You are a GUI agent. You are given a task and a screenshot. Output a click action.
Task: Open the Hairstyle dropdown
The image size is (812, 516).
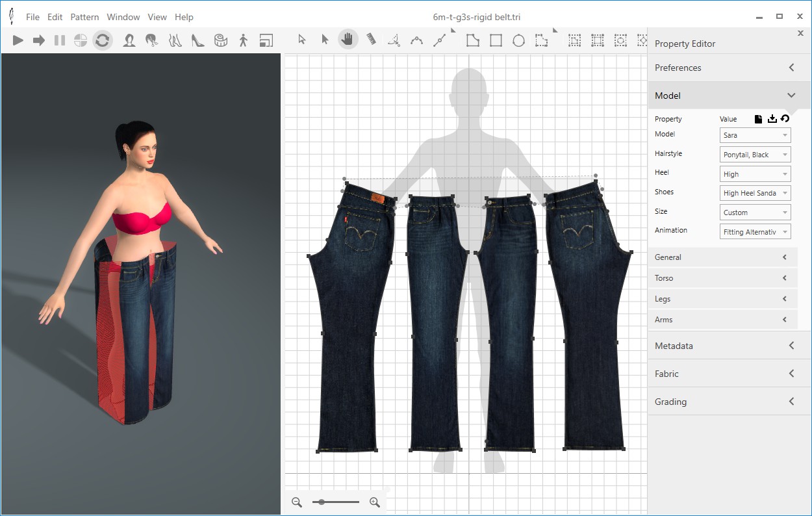click(755, 155)
